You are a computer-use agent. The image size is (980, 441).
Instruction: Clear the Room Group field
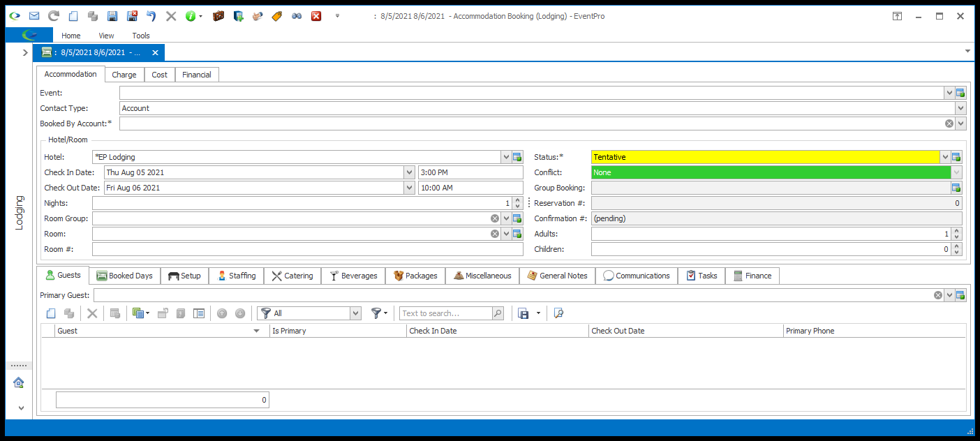click(x=495, y=218)
